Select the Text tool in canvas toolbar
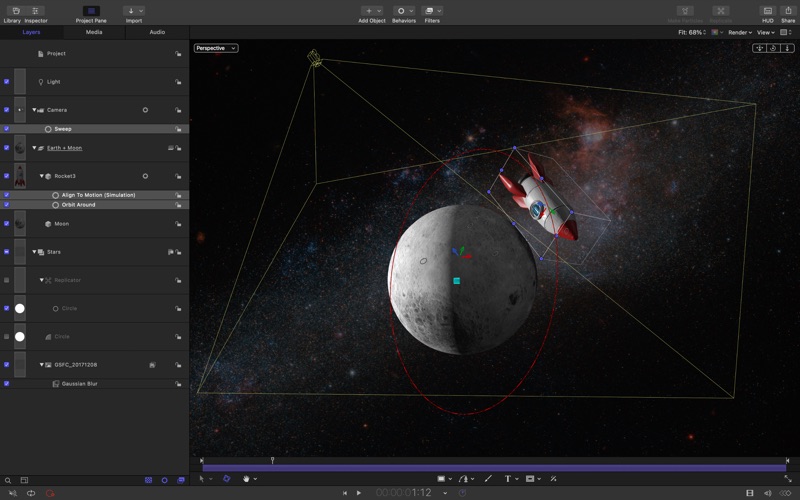The height and width of the screenshot is (500, 800). 507,479
